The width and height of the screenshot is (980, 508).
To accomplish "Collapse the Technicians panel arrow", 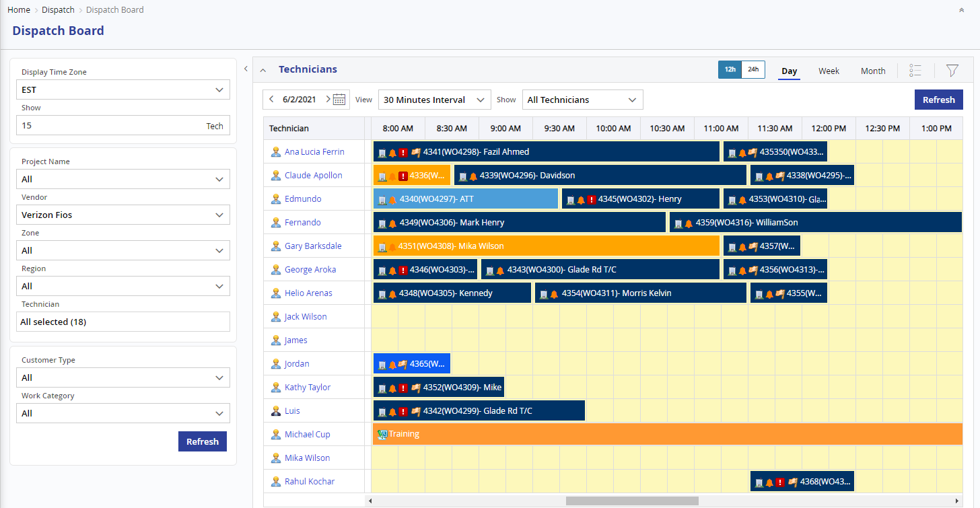I will [262, 70].
